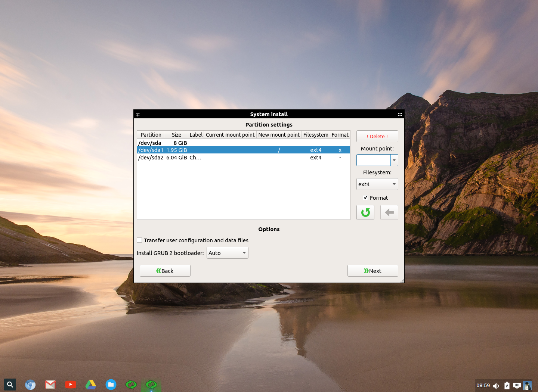
Task: Open the Filesystem ext4 dropdown
Action: 377,184
